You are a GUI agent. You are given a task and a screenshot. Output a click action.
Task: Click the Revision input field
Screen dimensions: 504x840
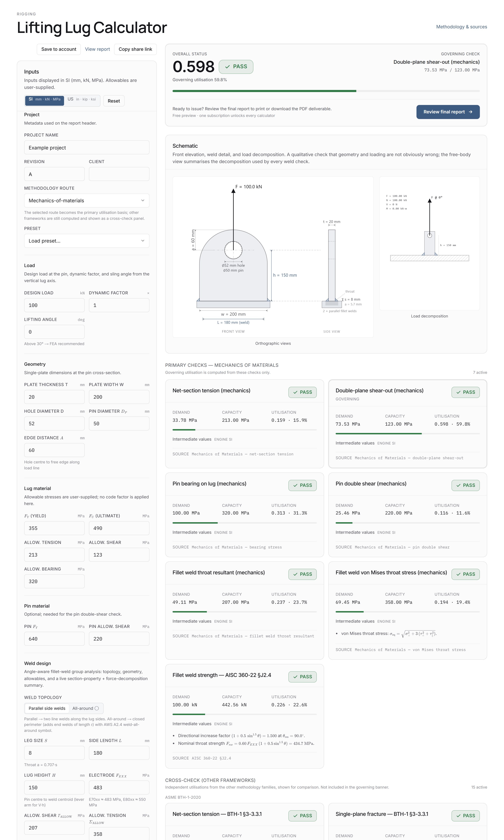pos(54,174)
